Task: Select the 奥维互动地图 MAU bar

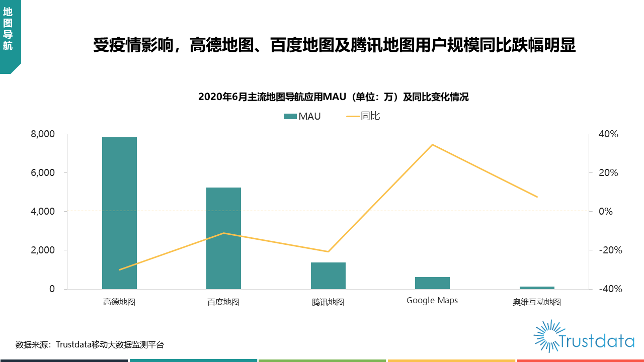Action: click(x=537, y=288)
